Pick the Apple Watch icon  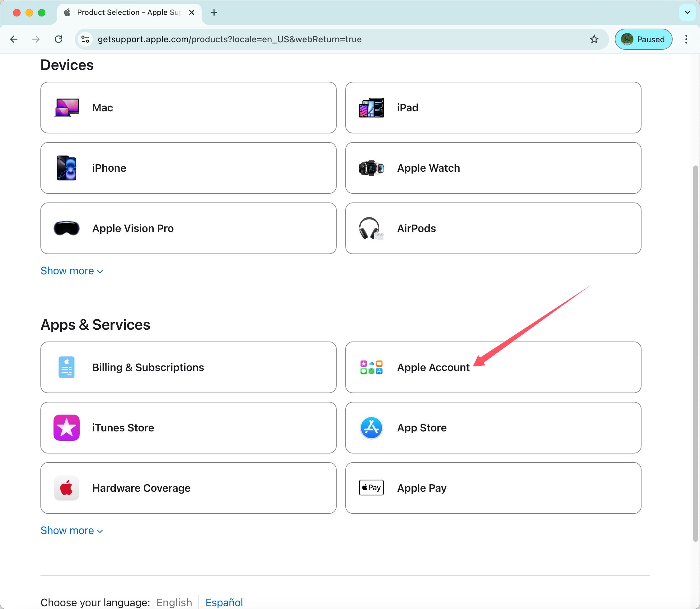coord(371,168)
